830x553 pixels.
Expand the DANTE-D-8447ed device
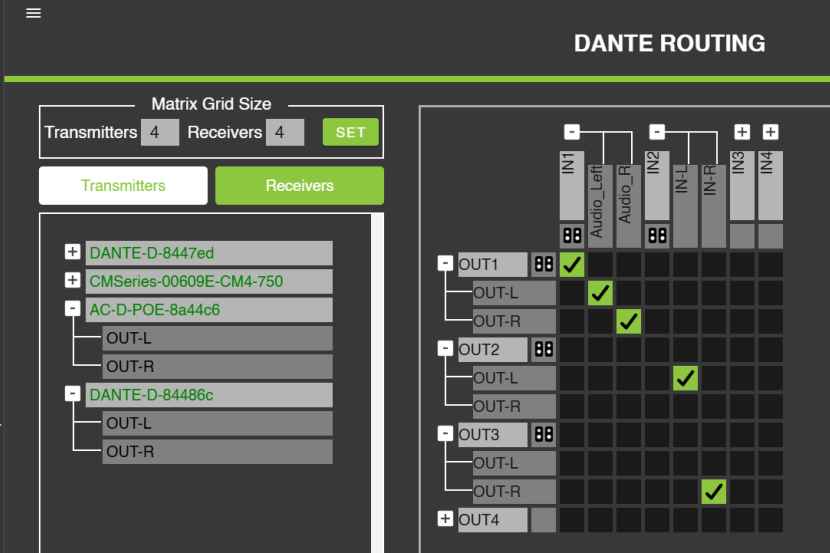click(73, 252)
